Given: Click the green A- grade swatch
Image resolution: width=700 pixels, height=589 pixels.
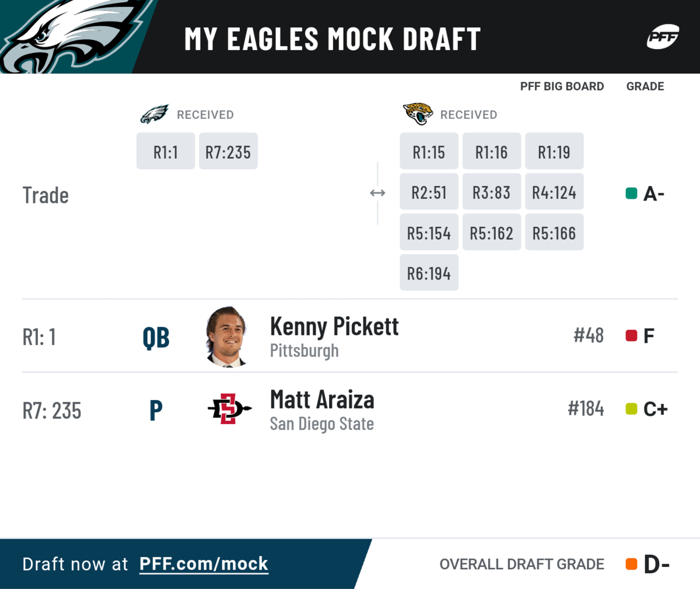Looking at the screenshot, I should tap(631, 193).
